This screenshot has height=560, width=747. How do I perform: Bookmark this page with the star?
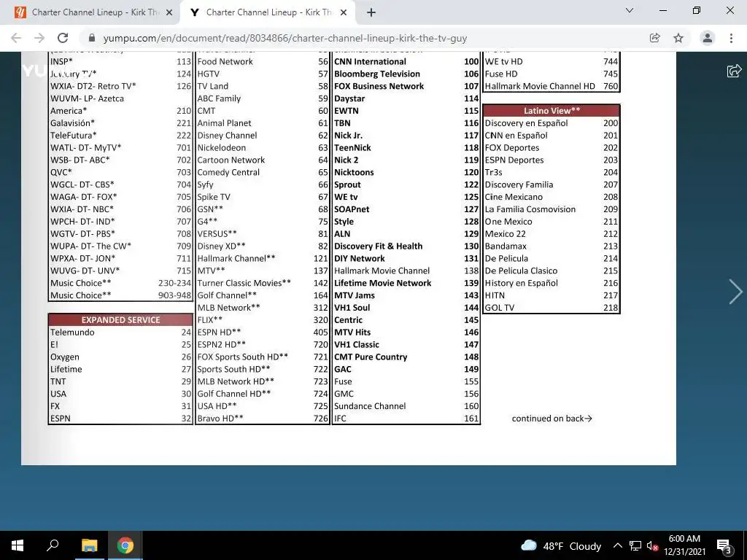point(678,38)
